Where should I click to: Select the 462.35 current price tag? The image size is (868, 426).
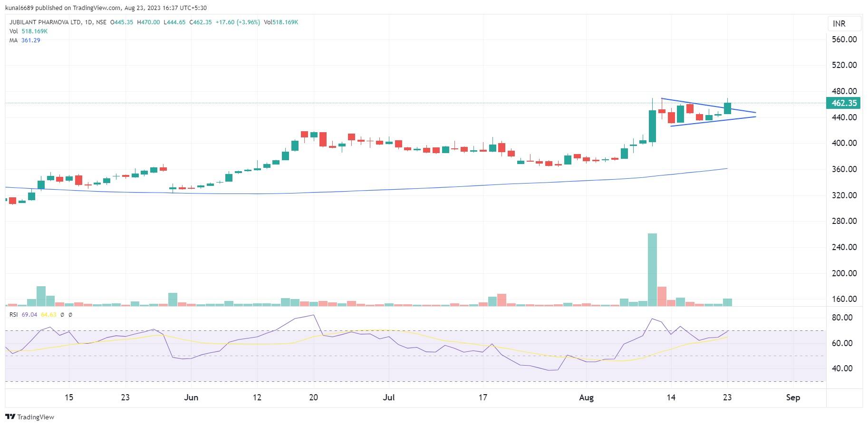click(x=844, y=103)
